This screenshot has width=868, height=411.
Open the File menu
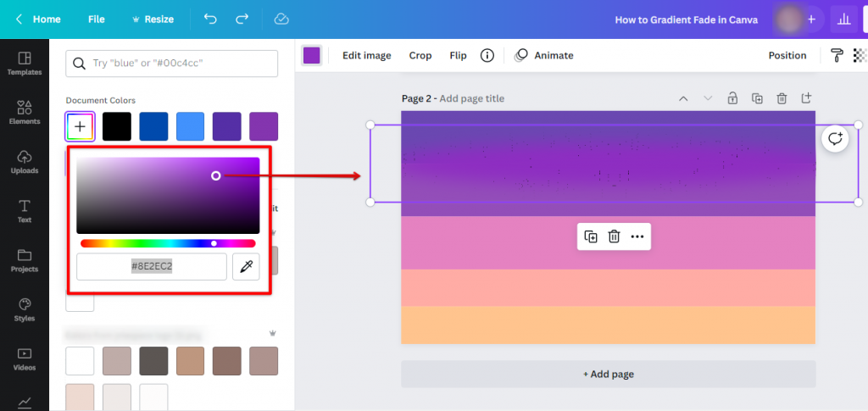[x=97, y=19]
